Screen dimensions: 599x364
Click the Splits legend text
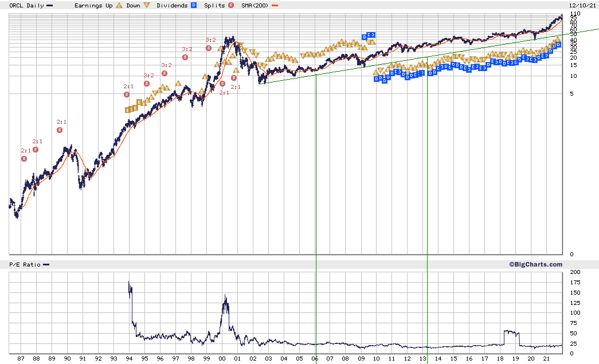point(214,5)
